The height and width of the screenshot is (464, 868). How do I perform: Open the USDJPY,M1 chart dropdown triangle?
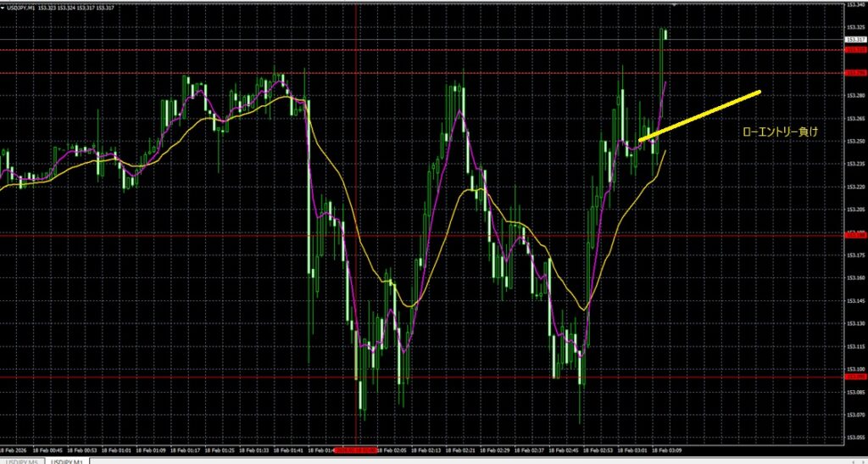pos(3,8)
